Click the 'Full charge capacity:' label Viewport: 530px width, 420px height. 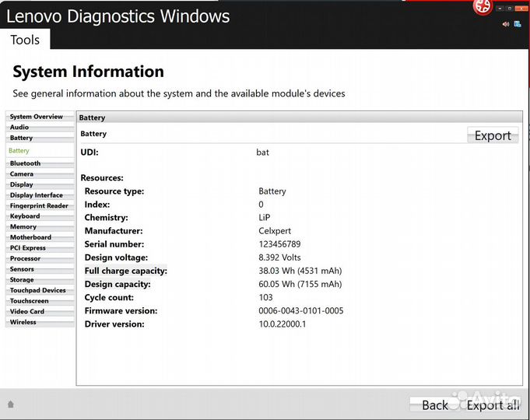(126, 271)
